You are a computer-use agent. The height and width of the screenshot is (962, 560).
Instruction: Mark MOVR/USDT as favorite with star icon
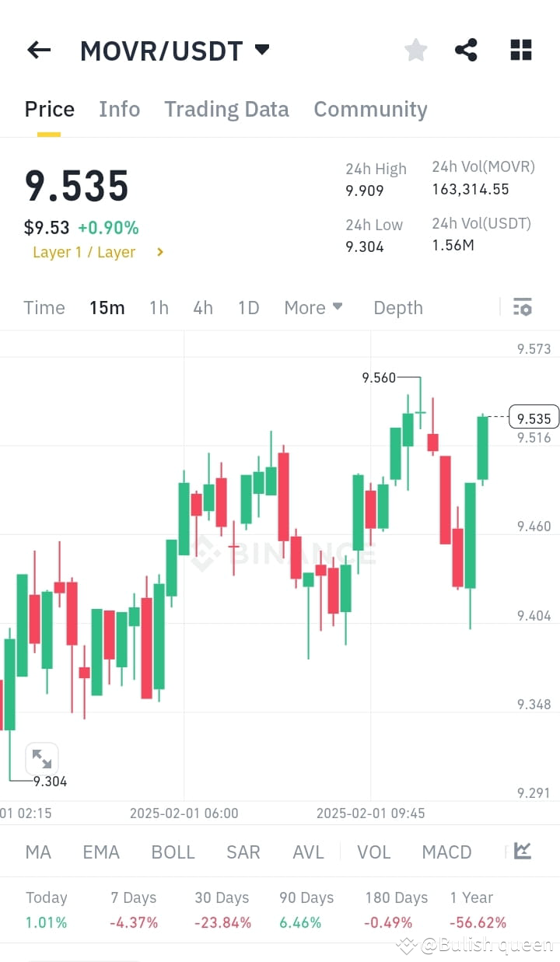pyautogui.click(x=415, y=50)
